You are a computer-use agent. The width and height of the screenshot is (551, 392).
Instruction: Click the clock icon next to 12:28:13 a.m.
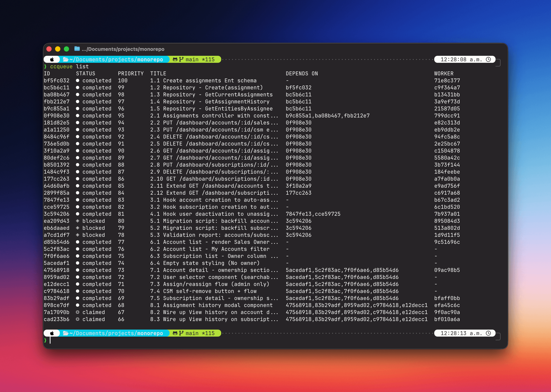pos(488,333)
